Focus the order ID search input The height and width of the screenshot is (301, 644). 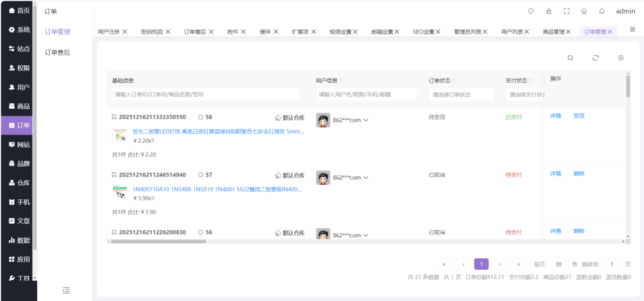[x=206, y=94]
